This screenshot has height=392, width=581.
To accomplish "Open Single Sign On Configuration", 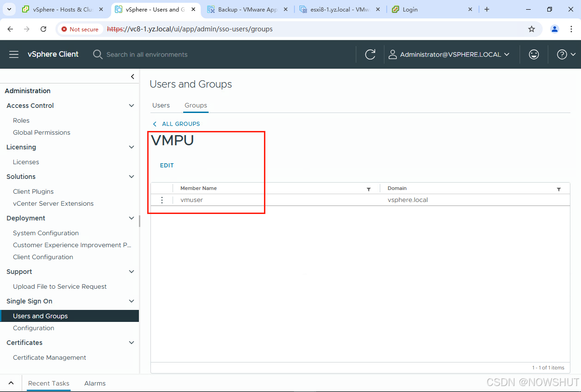I will click(34, 328).
